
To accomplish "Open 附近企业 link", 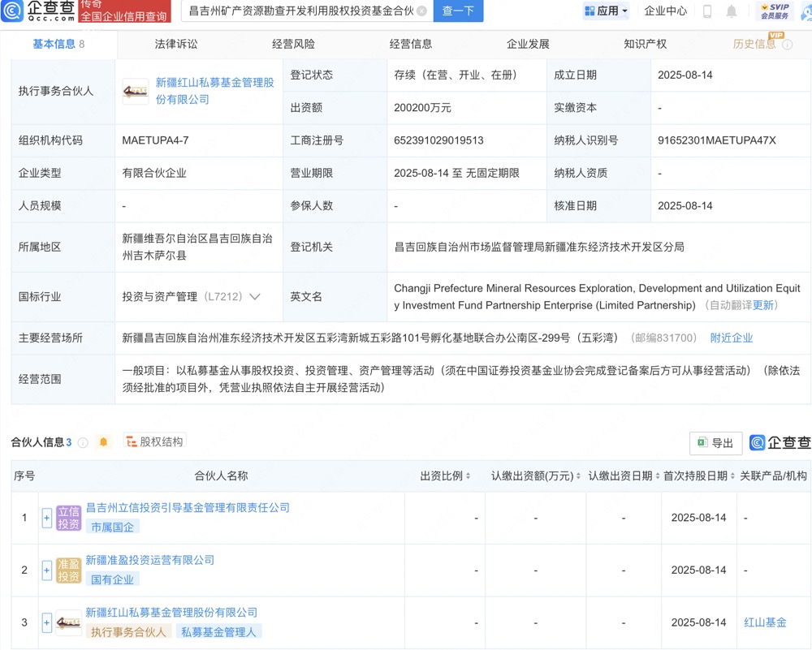I will [x=732, y=338].
